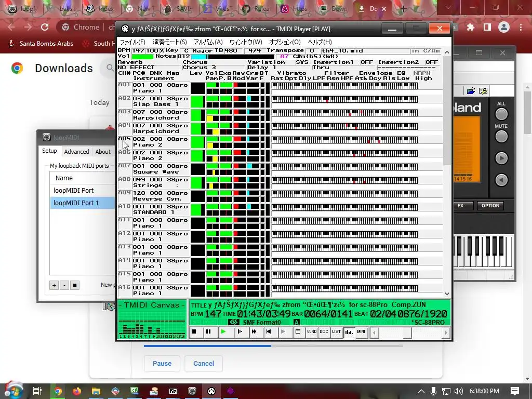This screenshot has height=399, width=532.
Task: Click the BPM 147 tempo value
Action: pyautogui.click(x=138, y=50)
